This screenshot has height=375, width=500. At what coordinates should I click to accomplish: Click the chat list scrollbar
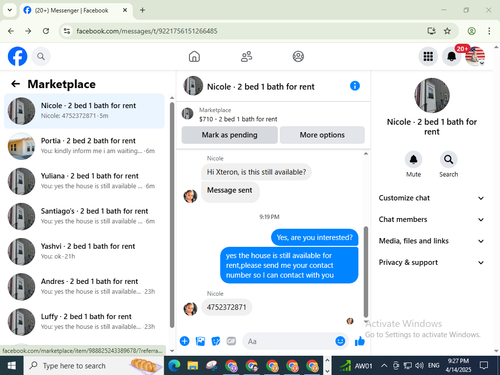(172, 215)
